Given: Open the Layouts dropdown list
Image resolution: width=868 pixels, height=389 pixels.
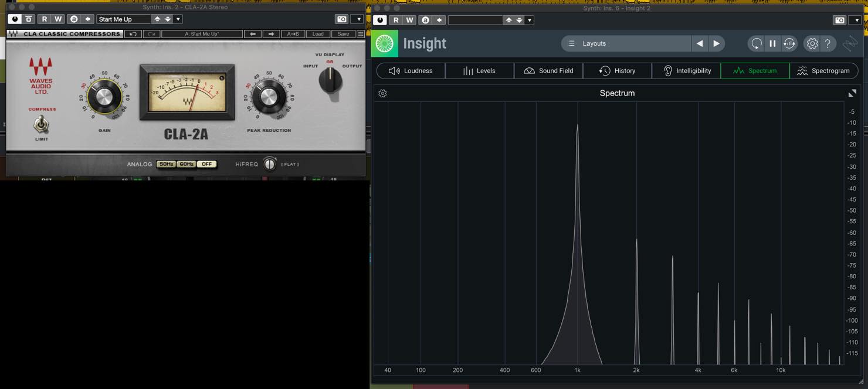Looking at the screenshot, I should tap(626, 43).
